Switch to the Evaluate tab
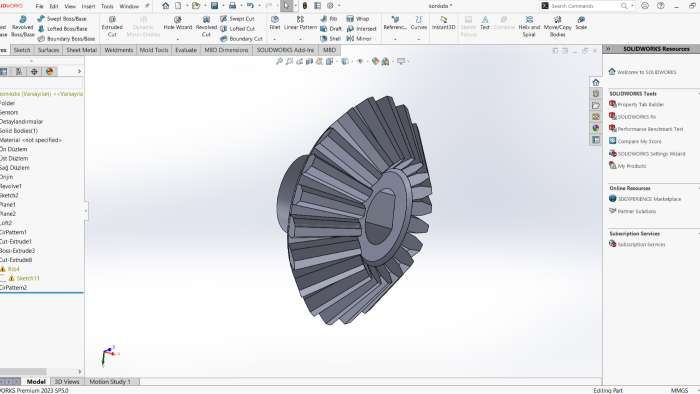This screenshot has height=394, width=700. [186, 50]
